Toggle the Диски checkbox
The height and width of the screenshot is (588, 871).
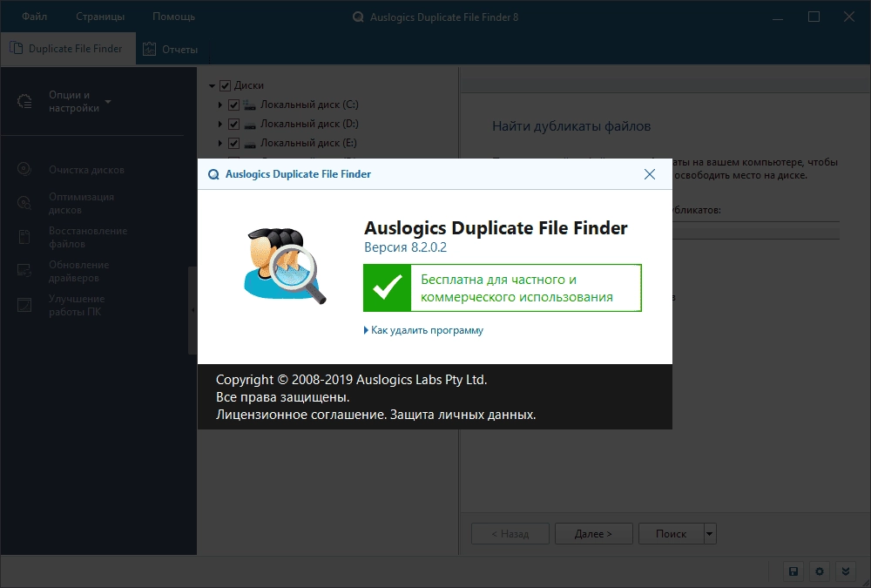(225, 85)
